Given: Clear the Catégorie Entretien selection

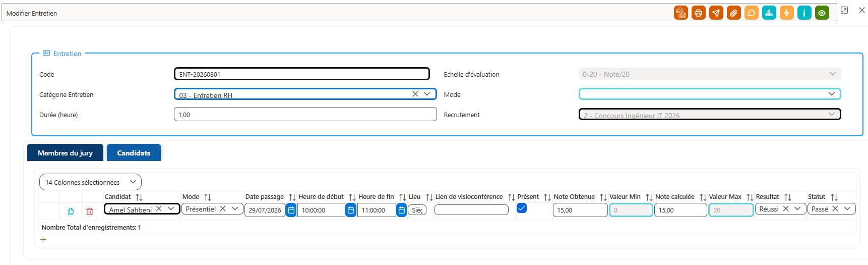Looking at the screenshot, I should point(415,94).
